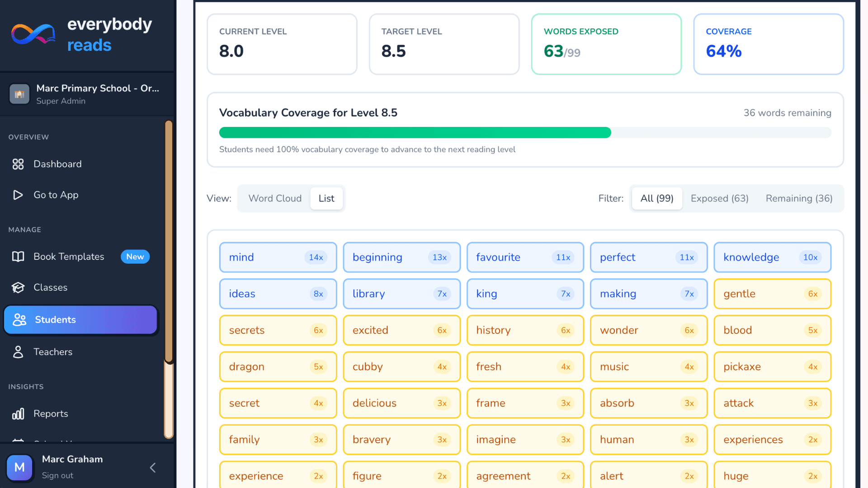Image resolution: width=868 pixels, height=488 pixels.
Task: Switch view to Word Cloud
Action: coord(275,198)
